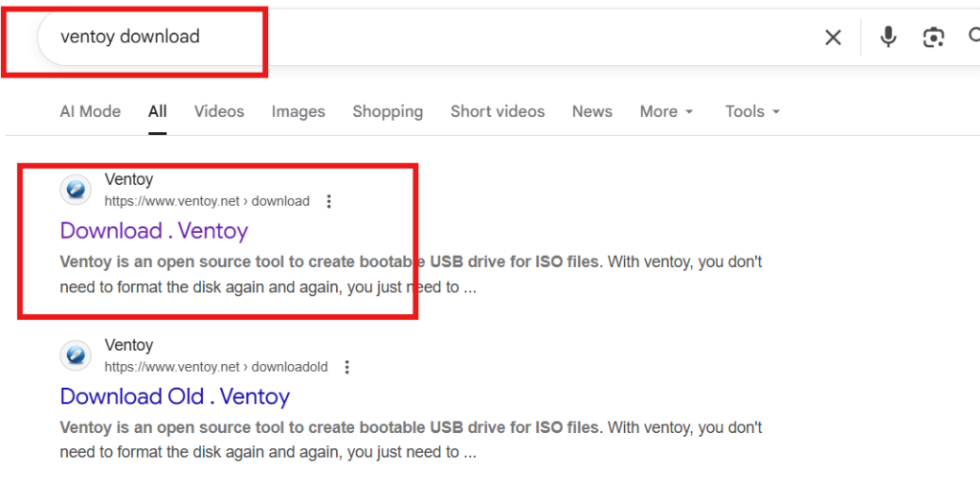This screenshot has height=500, width=980.
Task: Open the News tab
Action: pos(591,111)
